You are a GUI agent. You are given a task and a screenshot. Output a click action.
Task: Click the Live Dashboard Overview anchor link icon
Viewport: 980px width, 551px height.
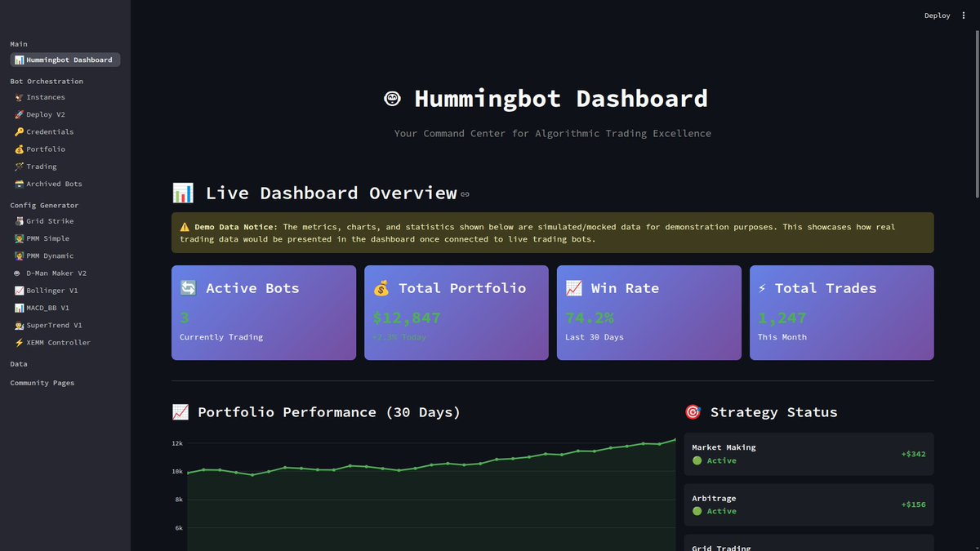tap(465, 194)
